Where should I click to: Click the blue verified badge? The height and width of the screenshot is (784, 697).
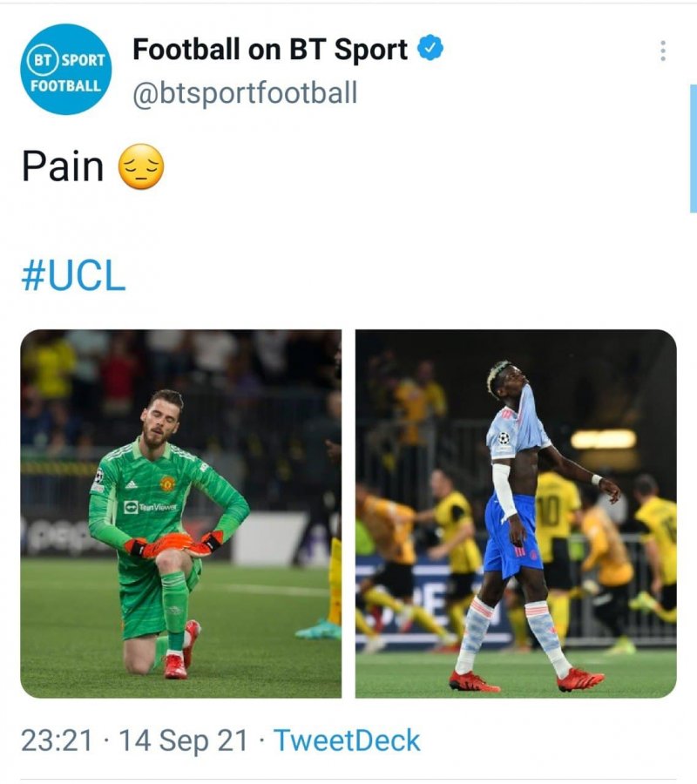click(x=430, y=50)
